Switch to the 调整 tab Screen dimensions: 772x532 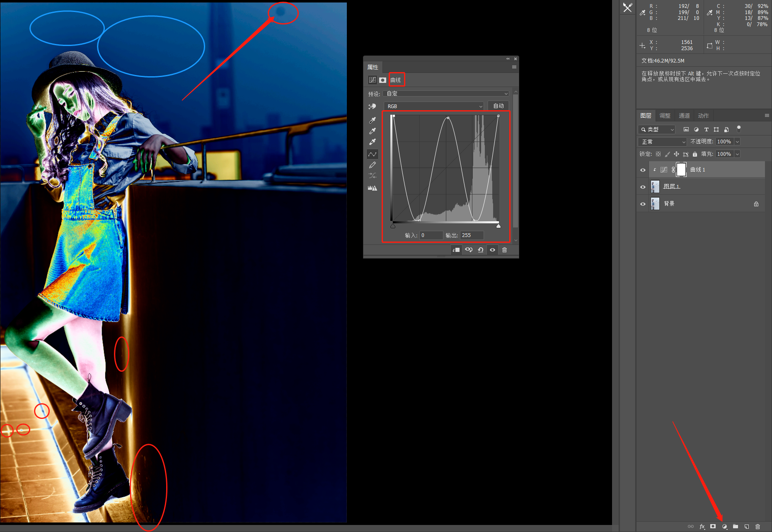click(x=665, y=116)
